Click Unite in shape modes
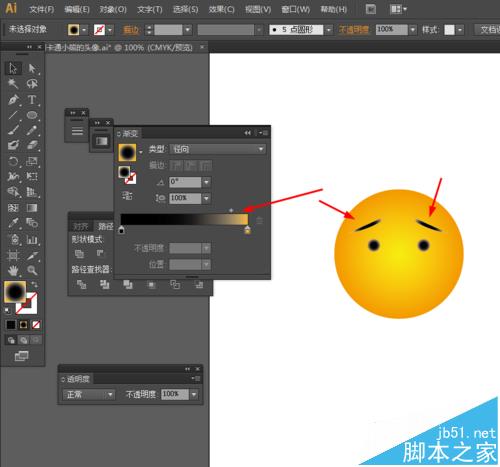The width and height of the screenshot is (500, 467). click(x=79, y=254)
